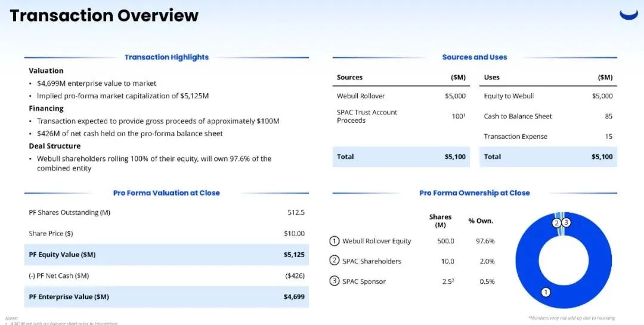Click the PF Equity Value highlighted row
This screenshot has width=644, height=325.
tap(166, 255)
